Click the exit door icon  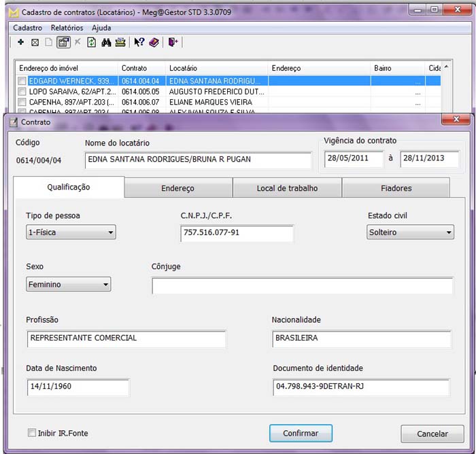173,42
